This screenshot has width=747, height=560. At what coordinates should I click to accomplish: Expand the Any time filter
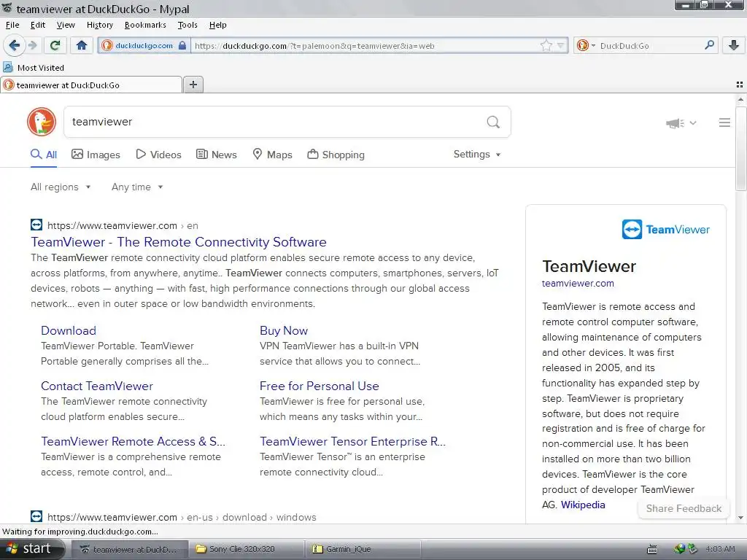[137, 187]
